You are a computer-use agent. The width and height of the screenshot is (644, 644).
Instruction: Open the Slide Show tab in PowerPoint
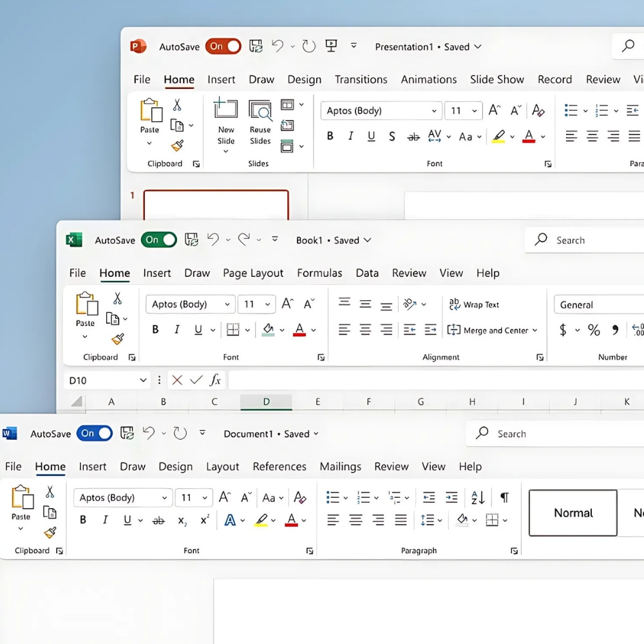497,79
